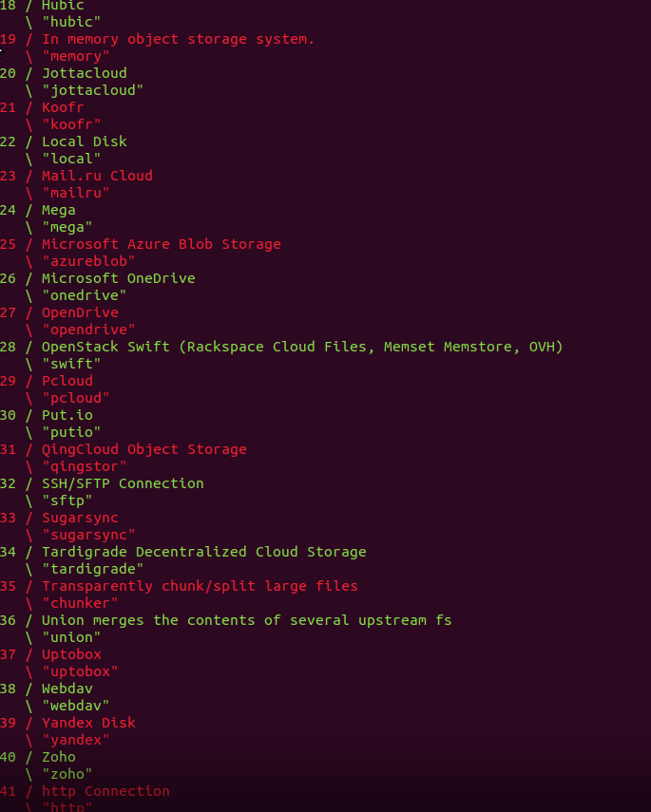This screenshot has width=651, height=812.
Task: Click the "Union merges the contents" line
Action: pyautogui.click(x=246, y=620)
